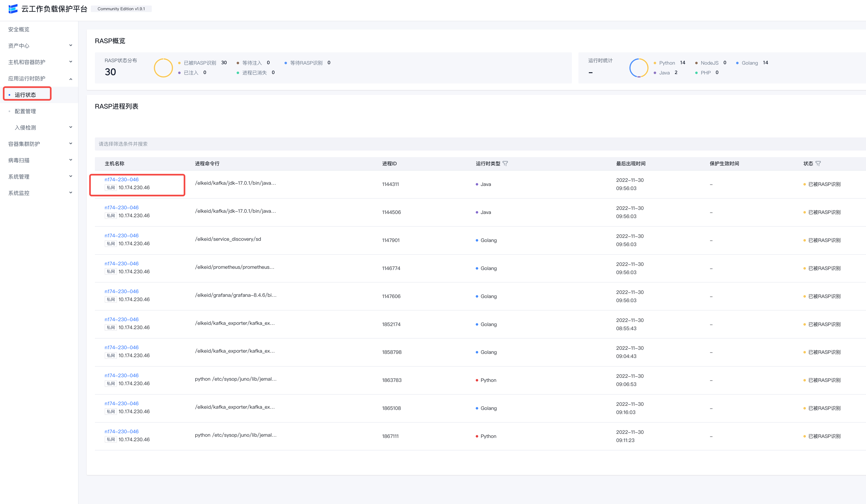Click 已被RASP识别 legend entry in overview
Viewport: 866px width, 504px height.
tap(202, 63)
